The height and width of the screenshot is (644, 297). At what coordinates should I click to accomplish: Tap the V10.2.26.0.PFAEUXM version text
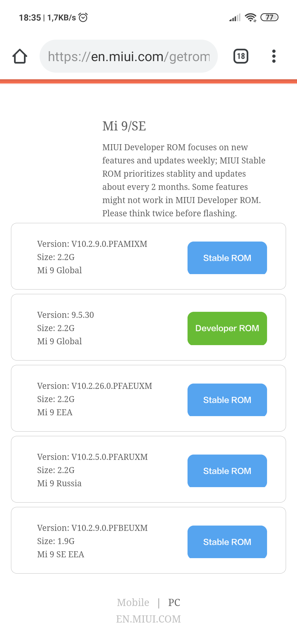tap(95, 386)
